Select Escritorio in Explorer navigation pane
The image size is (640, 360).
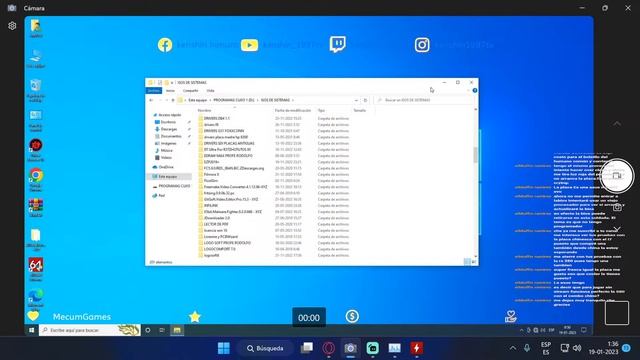pyautogui.click(x=168, y=122)
